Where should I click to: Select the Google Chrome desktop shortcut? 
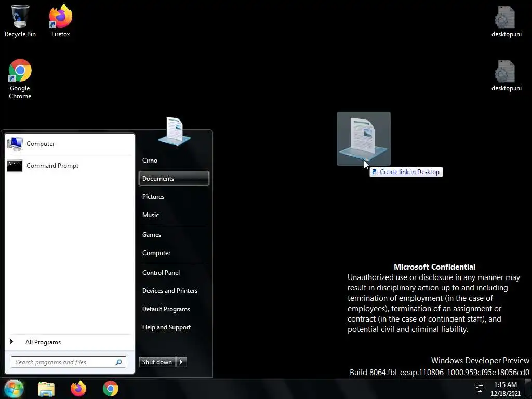[20, 79]
